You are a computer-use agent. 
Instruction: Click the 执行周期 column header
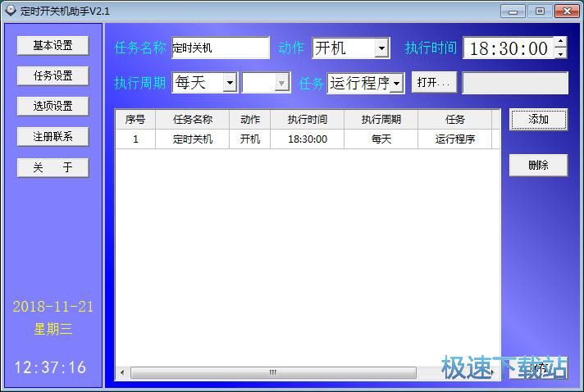pyautogui.click(x=381, y=120)
